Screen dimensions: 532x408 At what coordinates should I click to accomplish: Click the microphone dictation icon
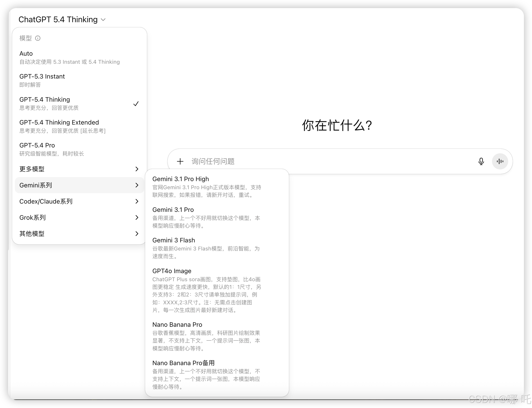tap(481, 161)
